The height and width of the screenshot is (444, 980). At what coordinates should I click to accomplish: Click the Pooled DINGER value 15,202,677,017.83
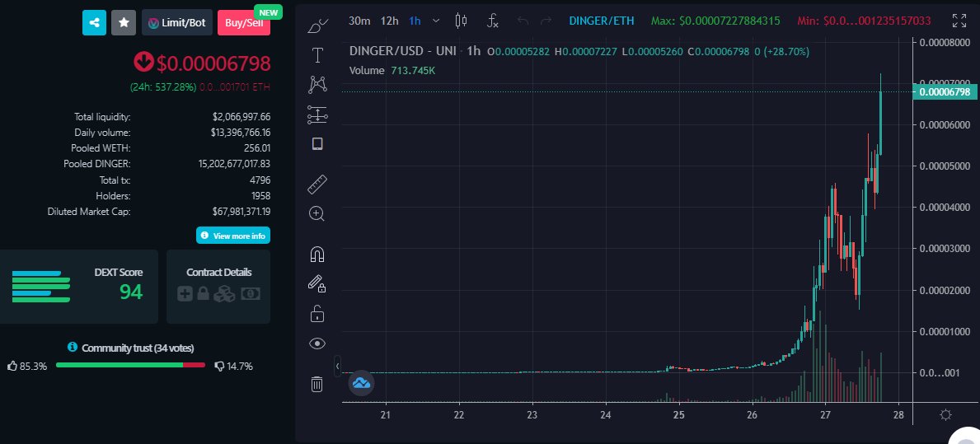click(234, 164)
